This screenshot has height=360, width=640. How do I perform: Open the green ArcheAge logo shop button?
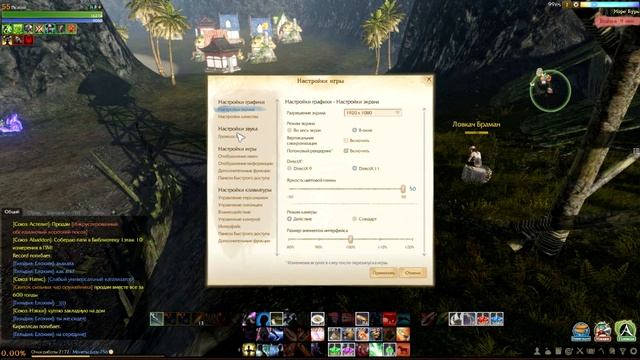coord(626,331)
